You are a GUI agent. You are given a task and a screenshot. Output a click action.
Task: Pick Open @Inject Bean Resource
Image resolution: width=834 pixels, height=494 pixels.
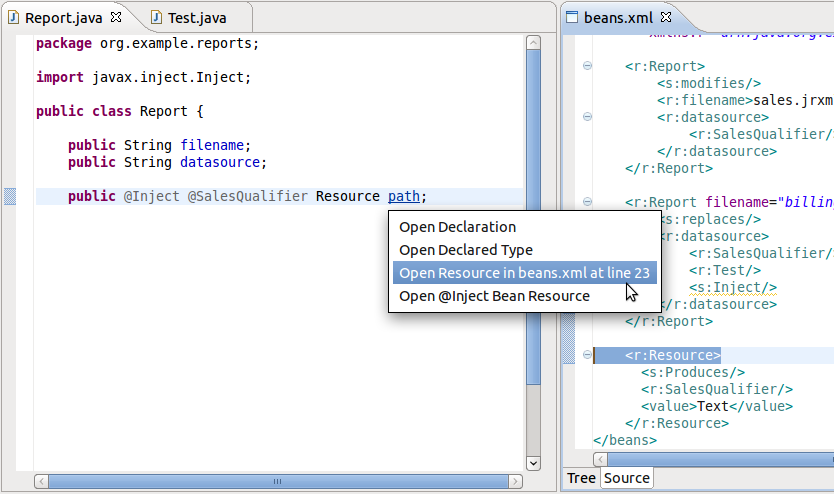(x=494, y=296)
